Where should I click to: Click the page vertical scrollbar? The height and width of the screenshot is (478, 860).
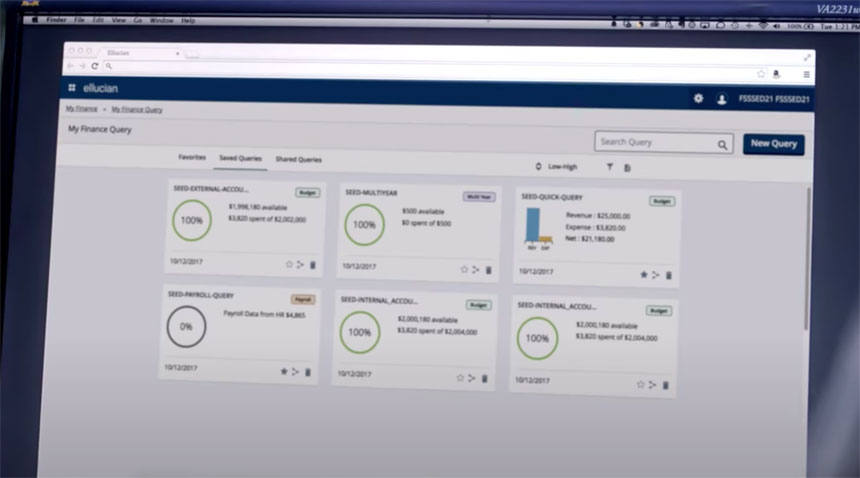click(x=806, y=260)
